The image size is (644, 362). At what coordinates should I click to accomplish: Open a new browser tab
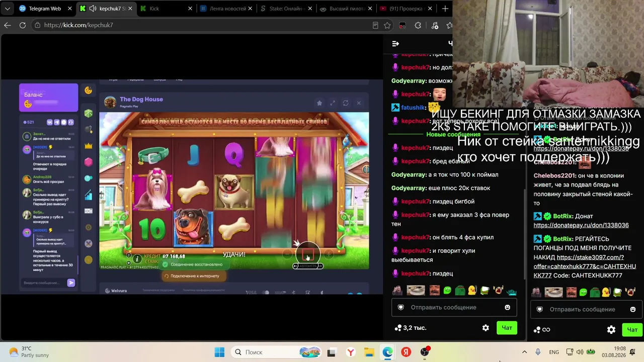445,9
